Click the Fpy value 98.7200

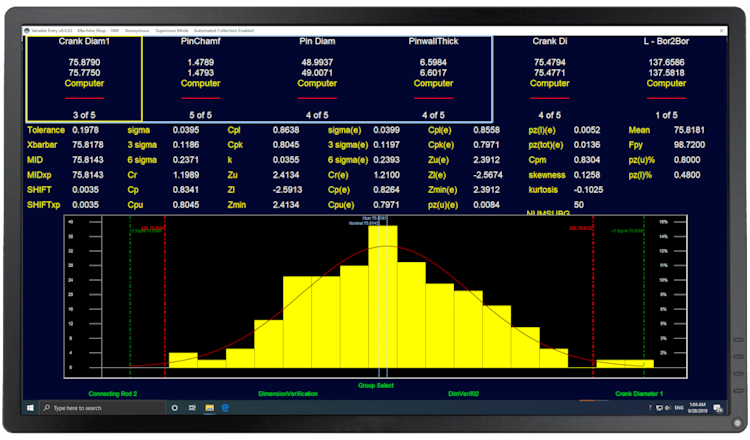[689, 145]
